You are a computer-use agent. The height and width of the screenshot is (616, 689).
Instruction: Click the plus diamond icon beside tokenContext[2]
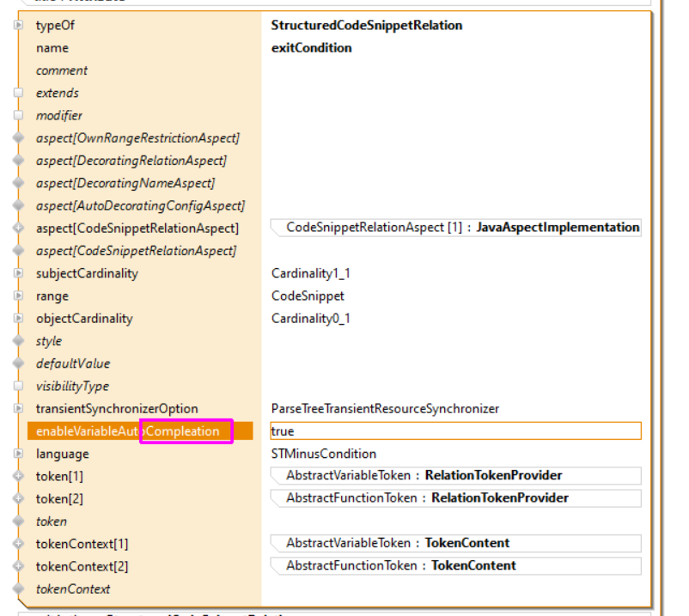click(18, 566)
